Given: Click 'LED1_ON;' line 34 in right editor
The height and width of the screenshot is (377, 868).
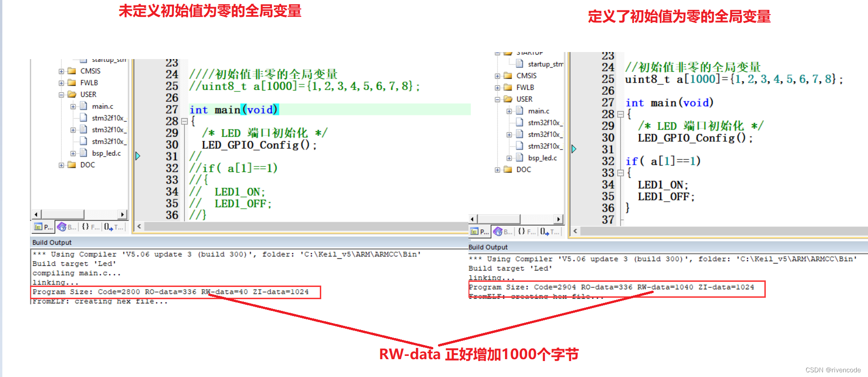Looking at the screenshot, I should tap(663, 185).
